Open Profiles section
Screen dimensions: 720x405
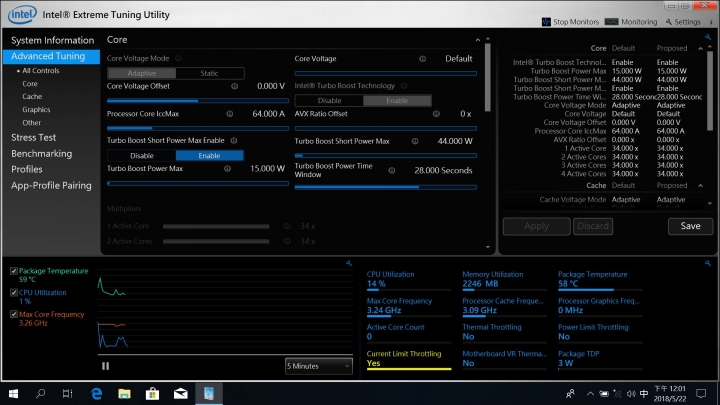pos(27,169)
